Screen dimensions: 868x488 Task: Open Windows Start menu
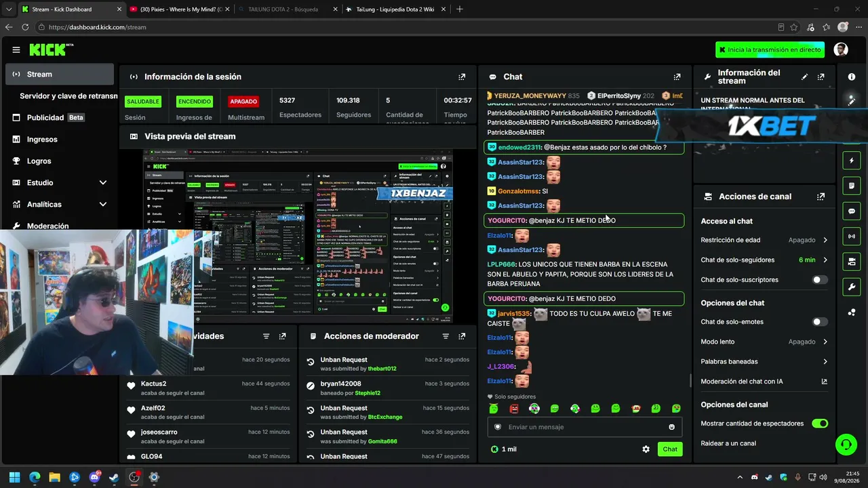click(14, 477)
